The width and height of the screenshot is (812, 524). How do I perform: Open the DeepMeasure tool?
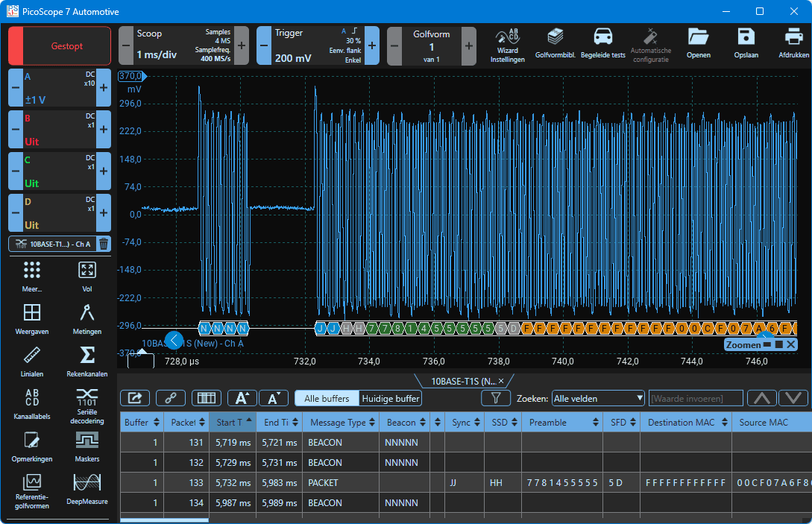(87, 487)
